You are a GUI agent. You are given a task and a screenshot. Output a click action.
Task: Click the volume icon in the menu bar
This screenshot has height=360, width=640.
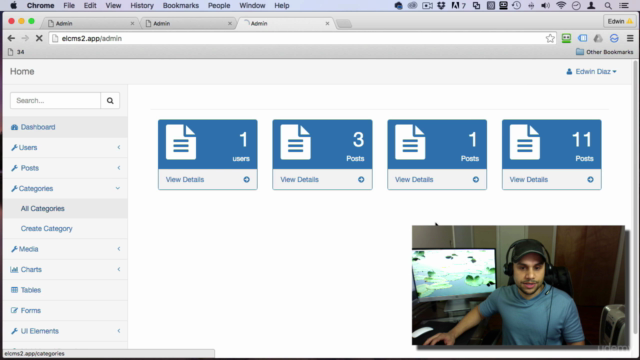pyautogui.click(x=545, y=6)
